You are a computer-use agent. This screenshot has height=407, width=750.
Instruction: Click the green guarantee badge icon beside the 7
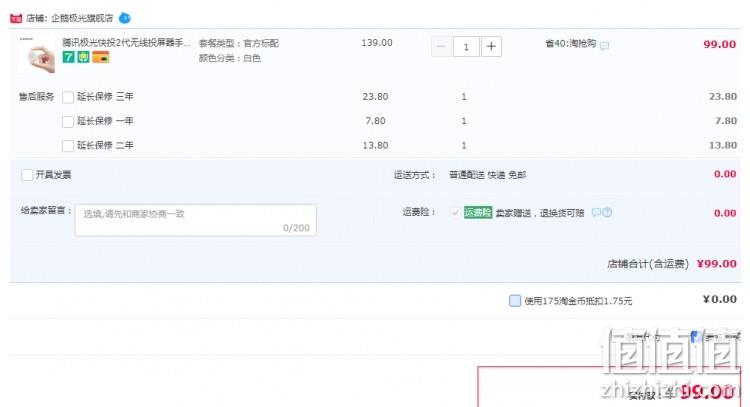(84, 57)
